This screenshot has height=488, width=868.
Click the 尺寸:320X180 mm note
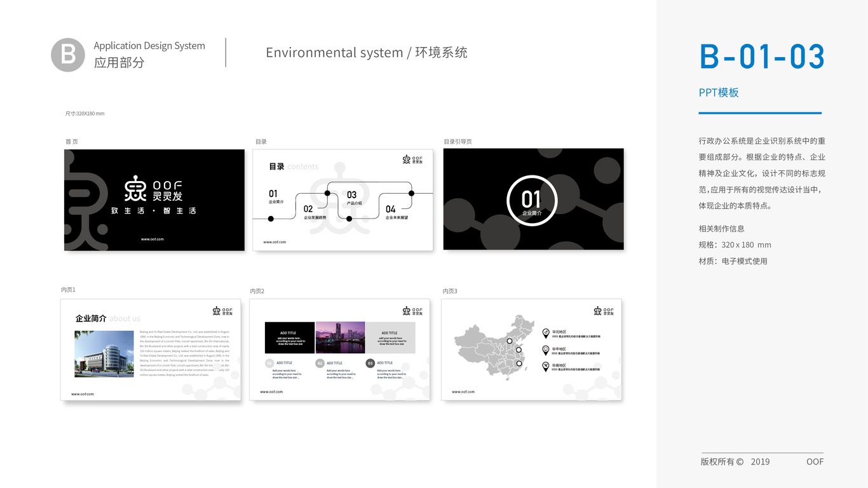pos(85,114)
